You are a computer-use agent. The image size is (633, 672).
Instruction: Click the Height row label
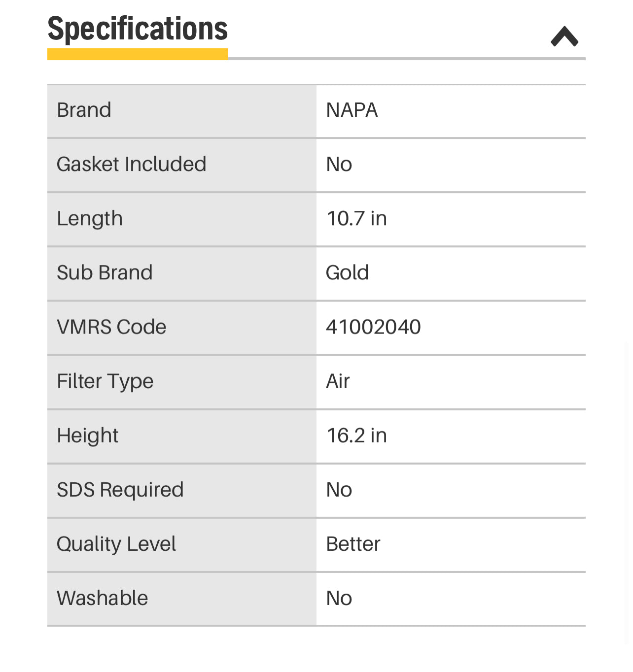point(88,436)
